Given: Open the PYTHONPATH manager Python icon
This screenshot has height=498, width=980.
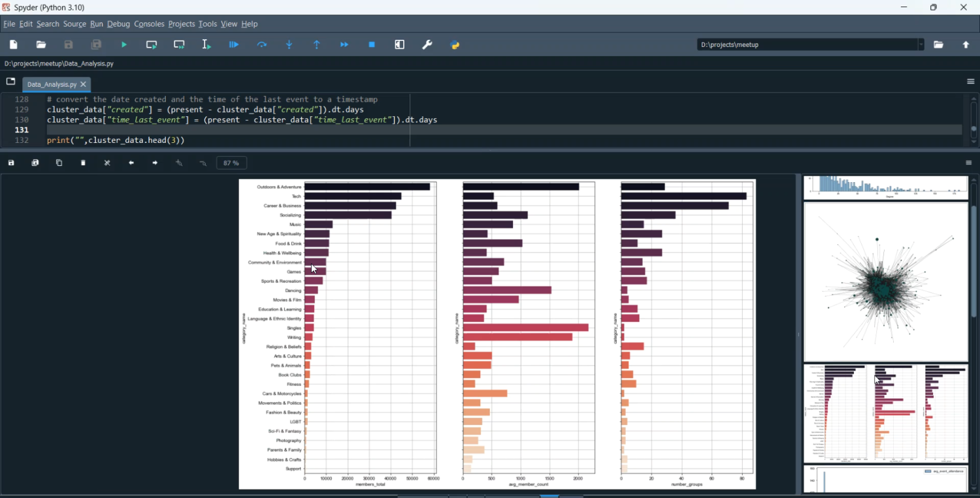Looking at the screenshot, I should (x=455, y=45).
